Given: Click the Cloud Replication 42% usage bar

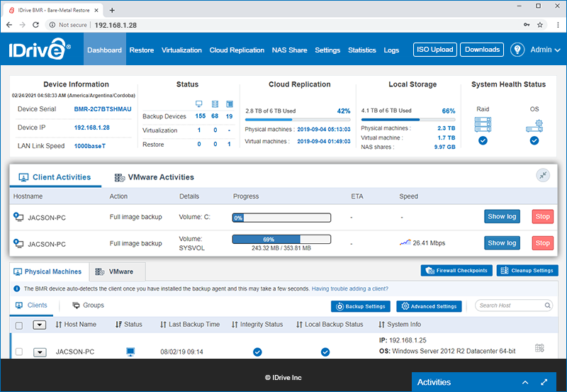Looking at the screenshot, I should [x=298, y=120].
